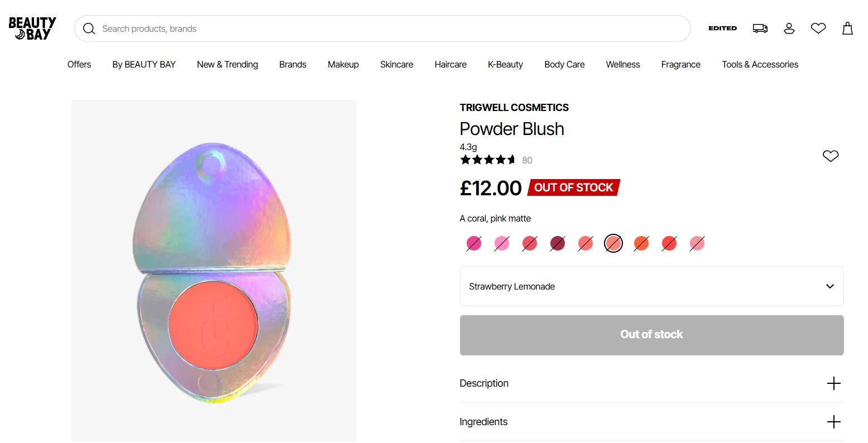Add Powder Blush to wishlist heart

(x=830, y=156)
